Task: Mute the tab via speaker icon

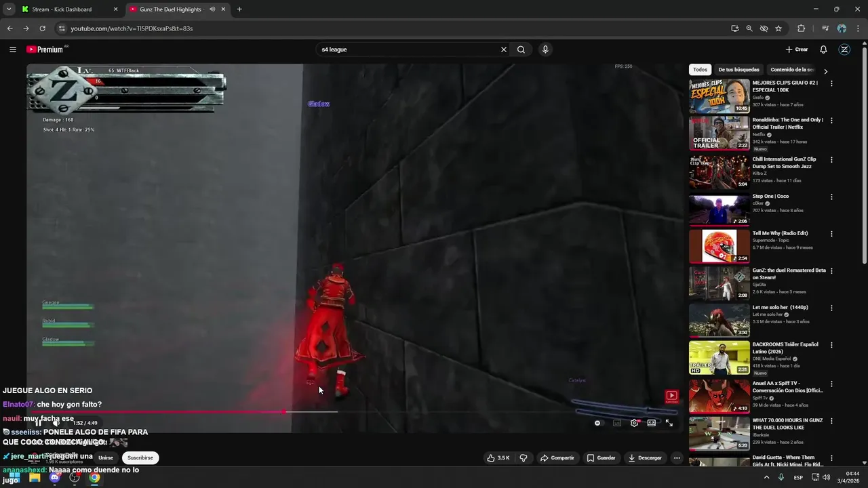Action: 212,9
